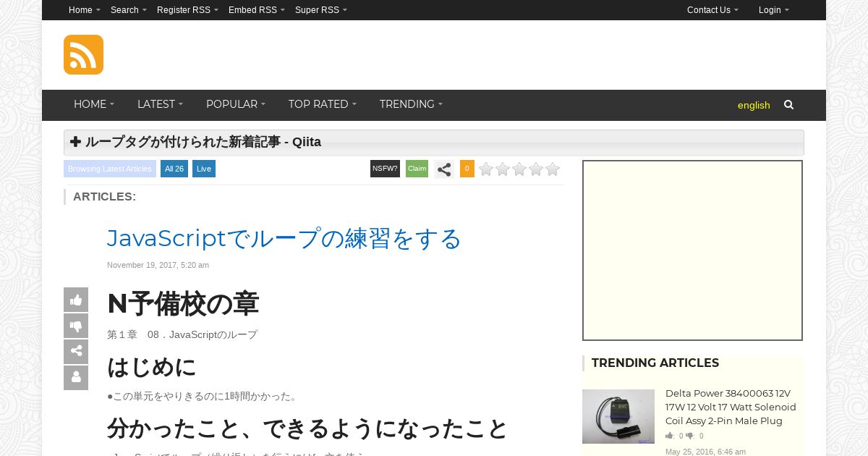Viewport: 868px width, 456px height.
Task: Click the text 第１章 08．JavaScriptのループ
Action: coord(182,335)
